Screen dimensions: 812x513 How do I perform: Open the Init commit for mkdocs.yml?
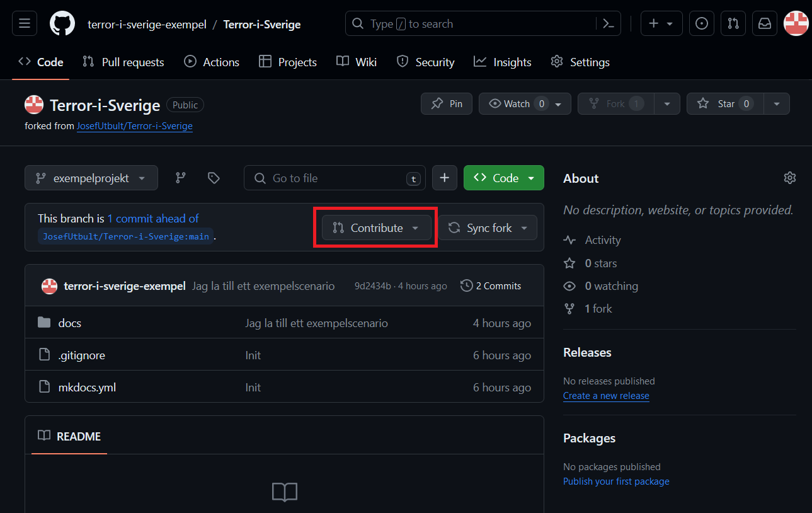click(x=253, y=387)
